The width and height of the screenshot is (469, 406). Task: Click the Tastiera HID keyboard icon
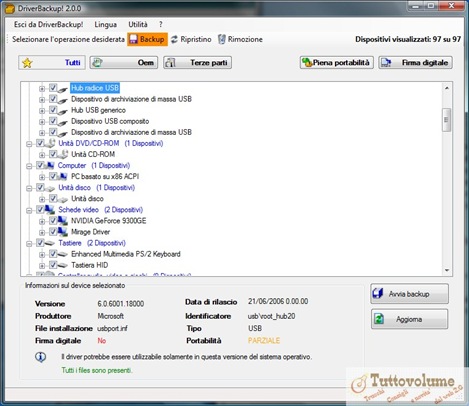63,265
